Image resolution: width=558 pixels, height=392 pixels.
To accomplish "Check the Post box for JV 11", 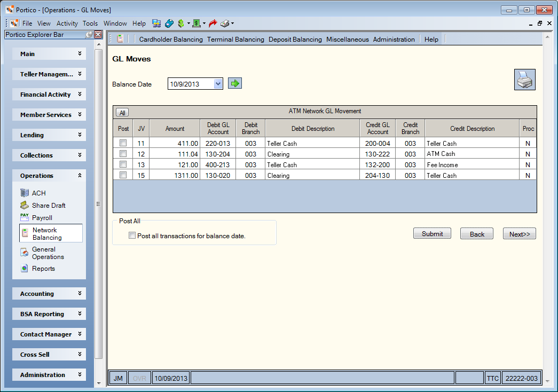I will tap(123, 143).
